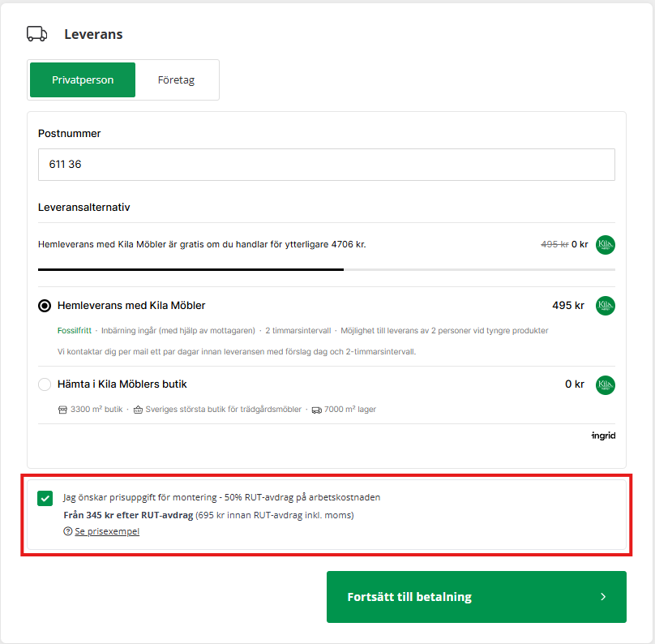Focus the Postnummer input field
The width and height of the screenshot is (655, 644).
click(x=326, y=164)
